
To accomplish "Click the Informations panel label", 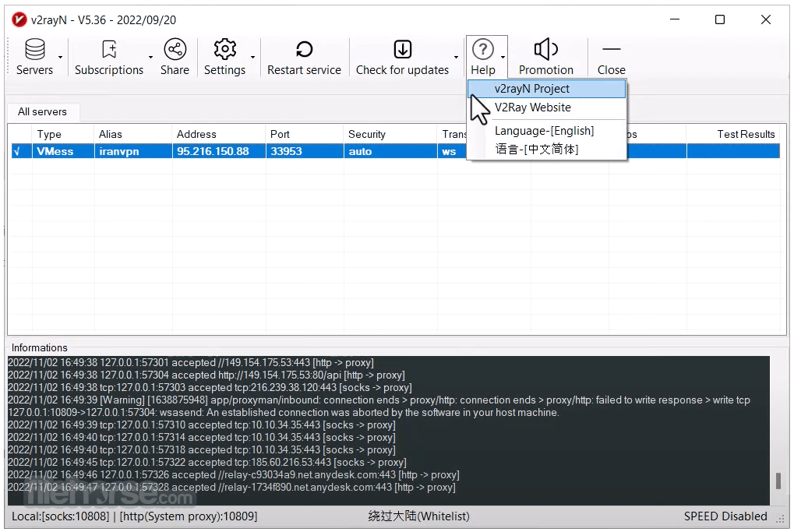I will [x=40, y=347].
